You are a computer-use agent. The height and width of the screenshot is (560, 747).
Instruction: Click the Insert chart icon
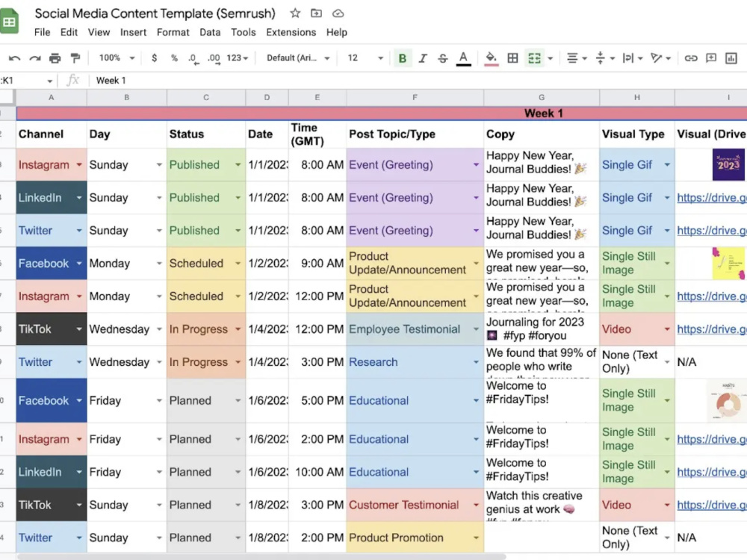point(731,58)
